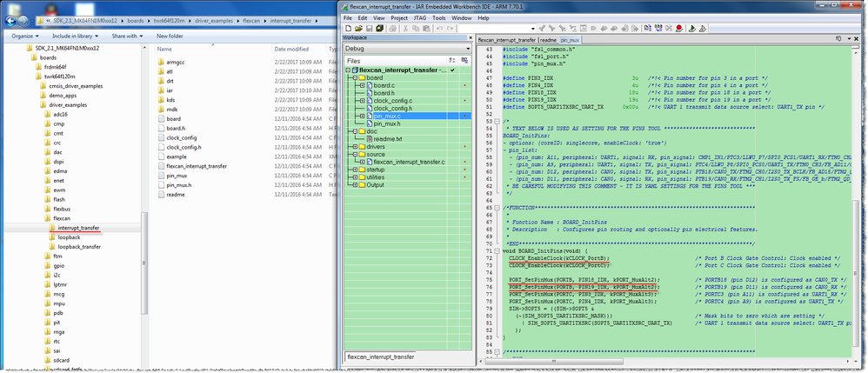Image resolution: width=868 pixels, height=373 pixels.
Task: Click the New Document icon in IAR toolbar
Action: pyautogui.click(x=348, y=28)
